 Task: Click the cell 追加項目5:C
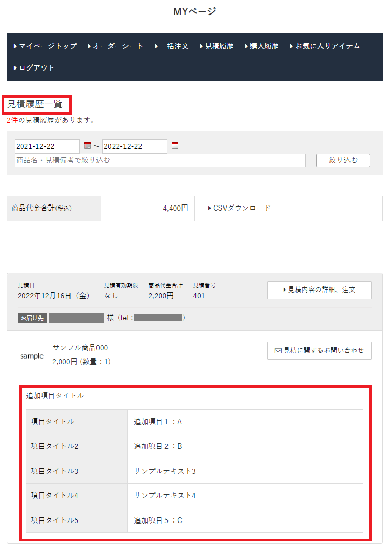(x=245, y=520)
